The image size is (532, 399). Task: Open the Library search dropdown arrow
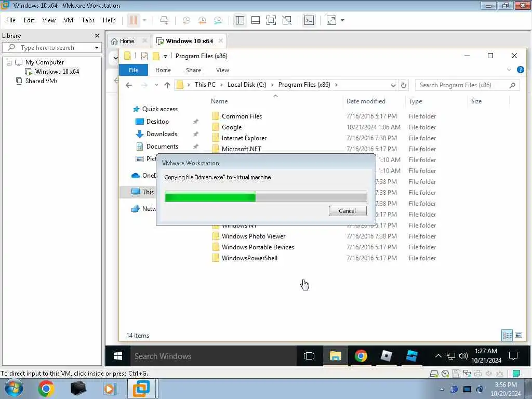click(97, 48)
